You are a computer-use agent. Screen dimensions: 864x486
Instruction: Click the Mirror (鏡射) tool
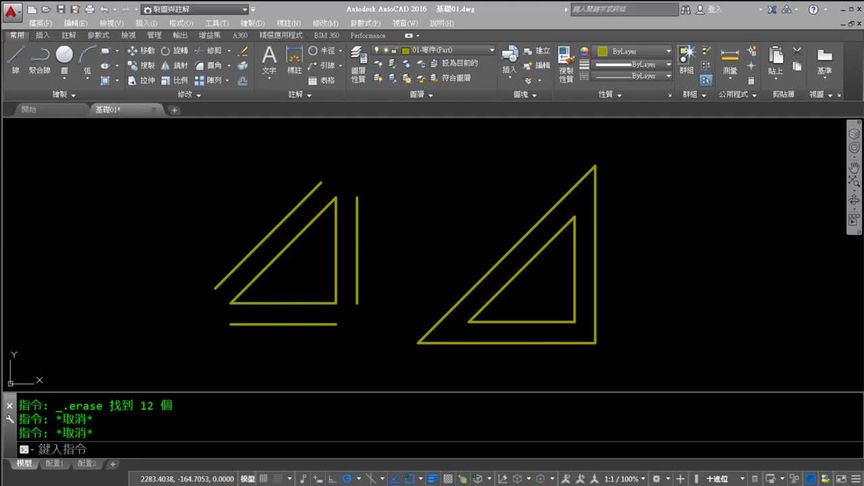174,66
